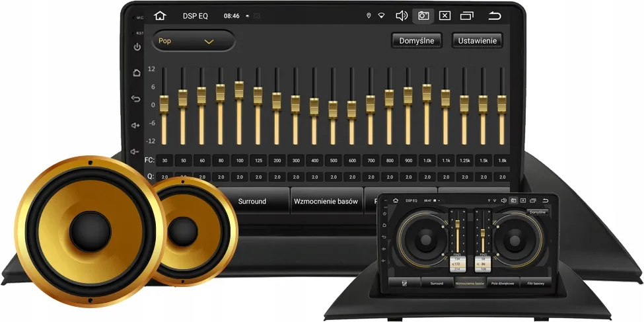The height and width of the screenshot is (322, 644).
Task: Select the 1.0k FC frequency field
Action: coord(427,161)
